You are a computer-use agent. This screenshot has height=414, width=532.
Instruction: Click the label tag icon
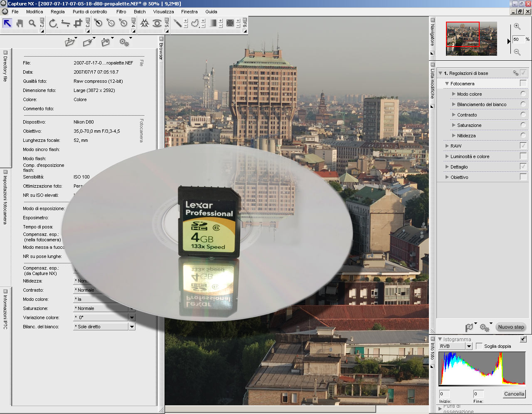[87, 42]
